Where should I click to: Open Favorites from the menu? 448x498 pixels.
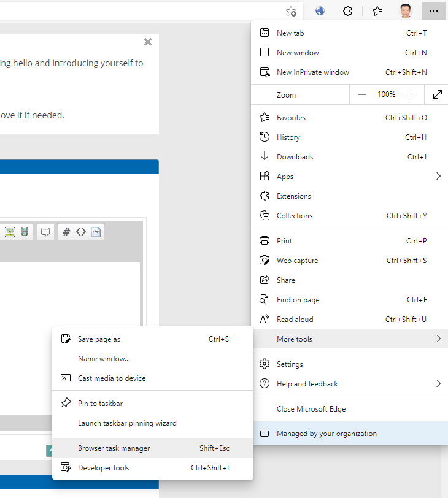point(350,118)
